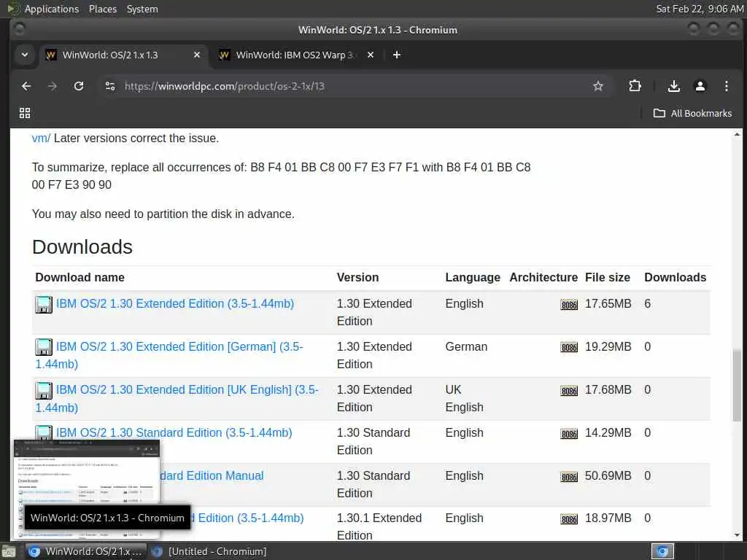Click the scrollbar up arrow
Image resolution: width=747 pixels, height=560 pixels.
737,135
